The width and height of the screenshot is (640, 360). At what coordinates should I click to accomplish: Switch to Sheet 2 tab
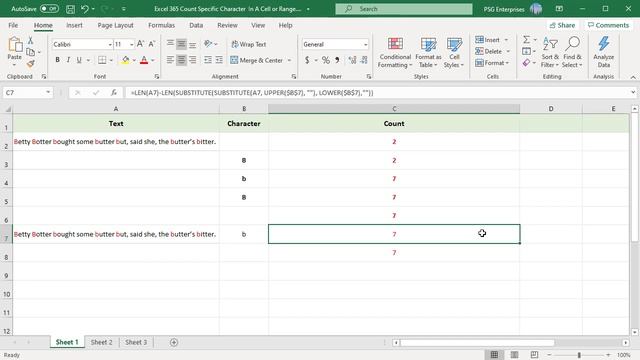tap(101, 342)
